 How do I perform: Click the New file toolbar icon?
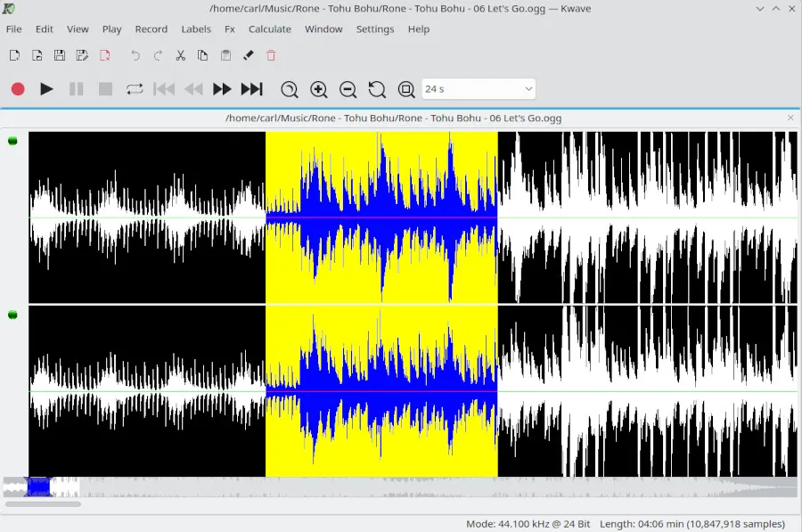(14, 55)
